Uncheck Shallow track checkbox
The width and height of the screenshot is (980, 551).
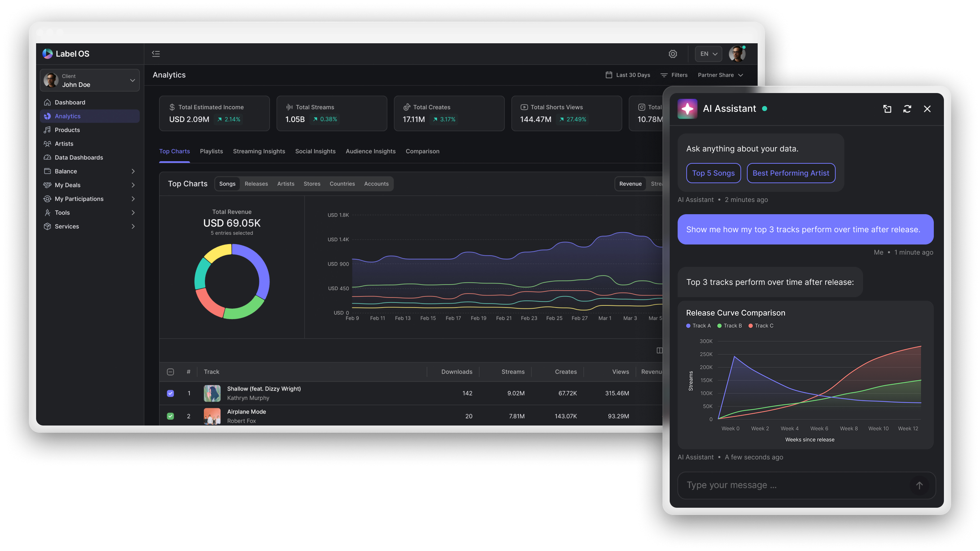pos(170,393)
